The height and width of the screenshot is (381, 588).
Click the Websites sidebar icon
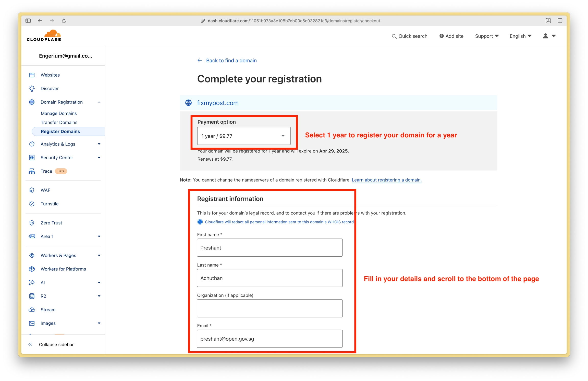pos(32,75)
